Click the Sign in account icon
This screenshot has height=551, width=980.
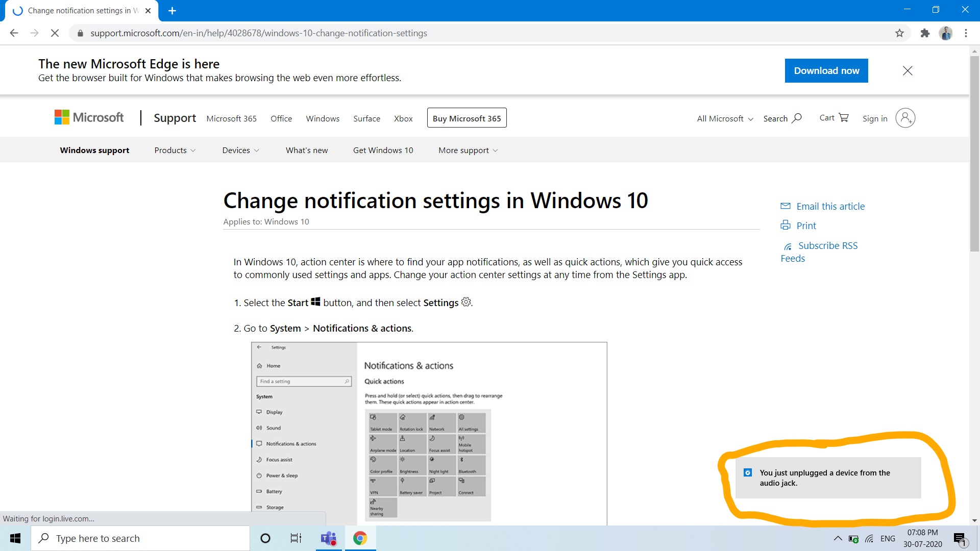coord(905,118)
